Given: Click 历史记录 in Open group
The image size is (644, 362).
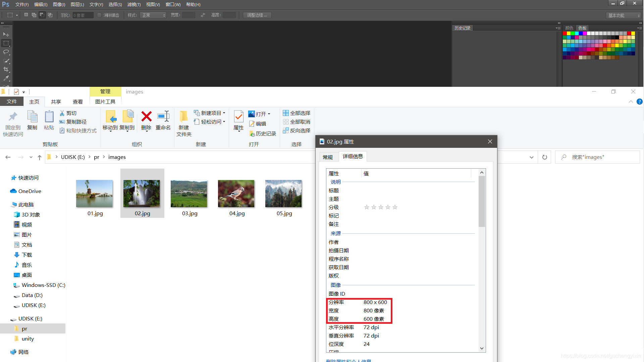Looking at the screenshot, I should click(x=263, y=134).
